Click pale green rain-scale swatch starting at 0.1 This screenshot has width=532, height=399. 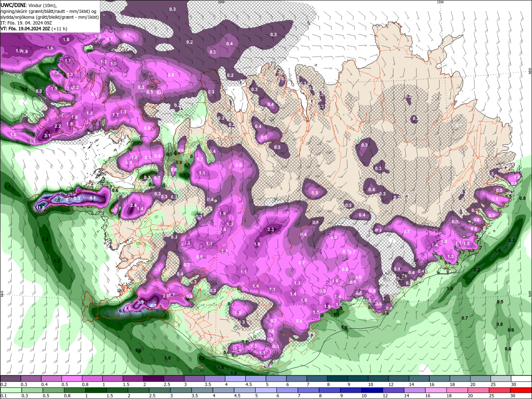click(10, 390)
